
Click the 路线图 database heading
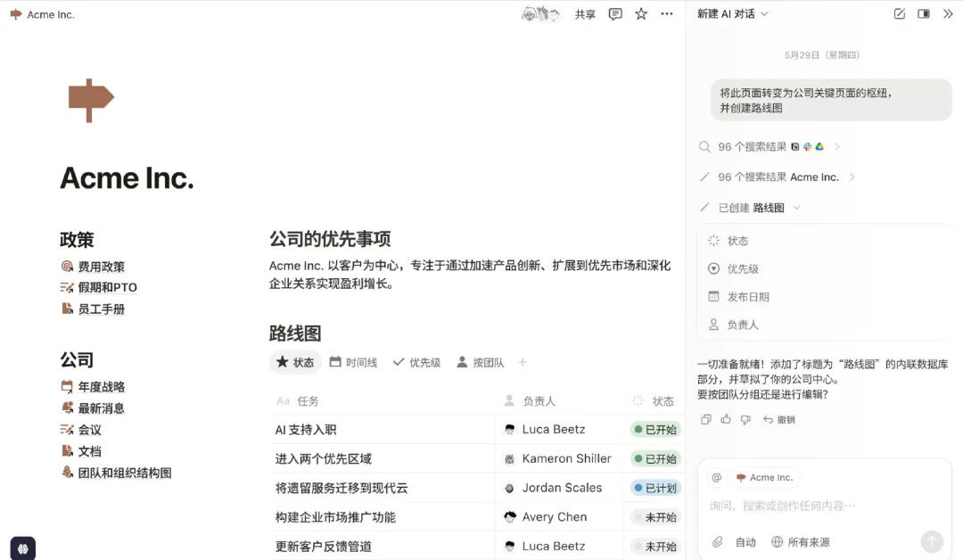click(295, 334)
